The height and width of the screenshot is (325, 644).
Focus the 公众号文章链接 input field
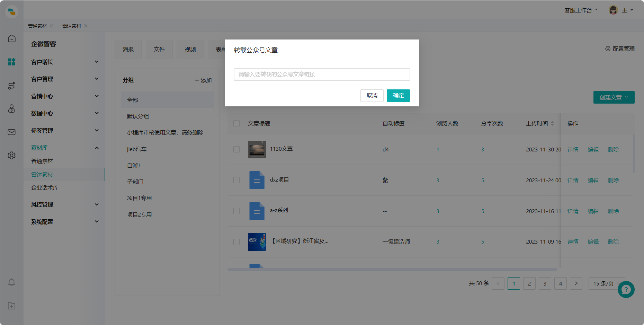(x=322, y=74)
